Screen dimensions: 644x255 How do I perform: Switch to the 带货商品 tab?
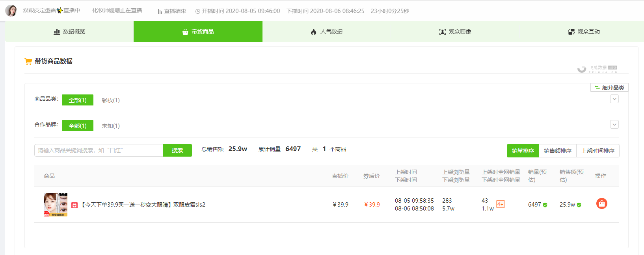[x=198, y=31]
